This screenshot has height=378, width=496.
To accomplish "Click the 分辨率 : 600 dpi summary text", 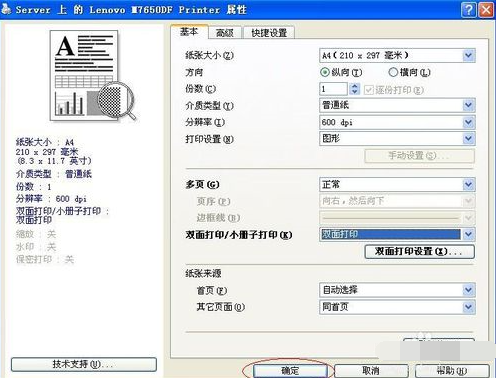I will [x=51, y=199].
